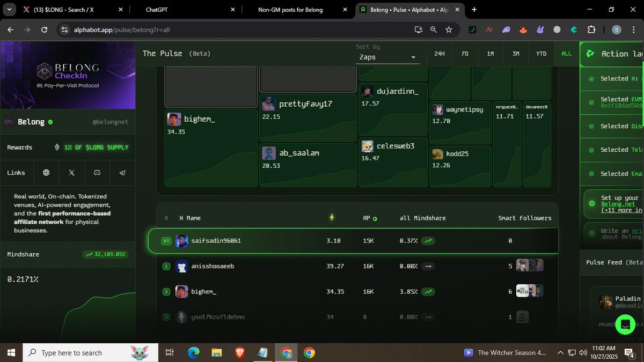The image size is (644, 362).
Task: Select the saifsadin96061 leaderboard row
Action: (353, 241)
